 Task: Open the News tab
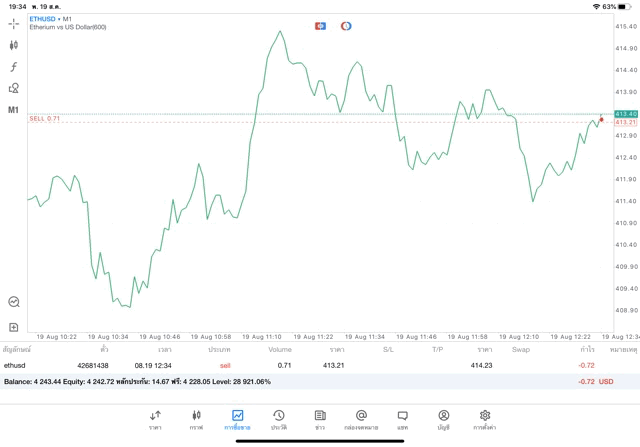[319, 419]
